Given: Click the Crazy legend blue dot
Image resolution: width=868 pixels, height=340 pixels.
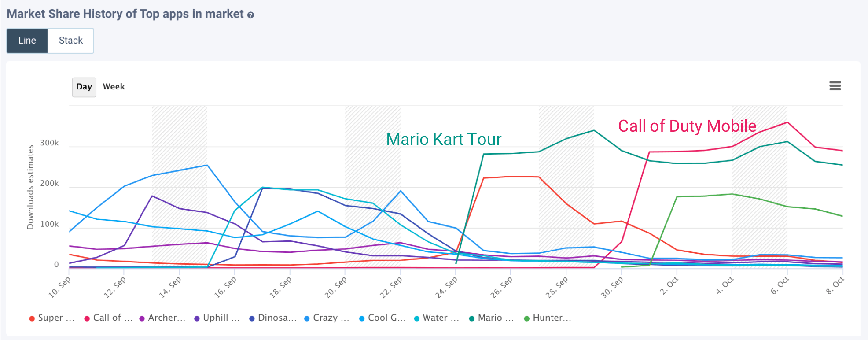Looking at the screenshot, I should point(307,318).
